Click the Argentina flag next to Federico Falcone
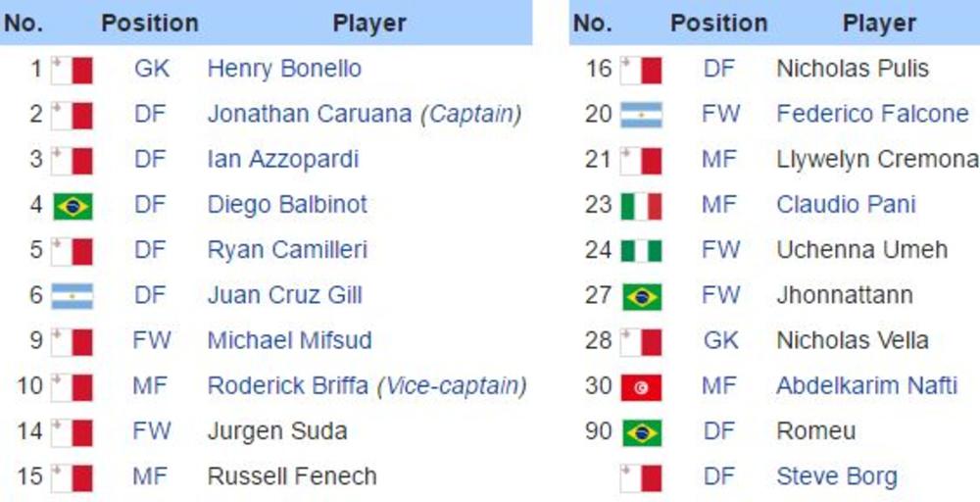The image size is (980, 502). tap(641, 115)
